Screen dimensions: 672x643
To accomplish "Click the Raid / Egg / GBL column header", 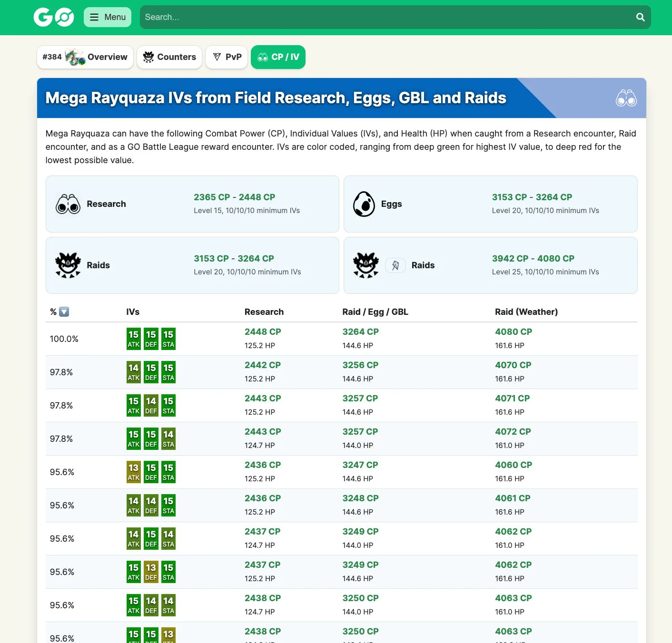I will point(376,312).
